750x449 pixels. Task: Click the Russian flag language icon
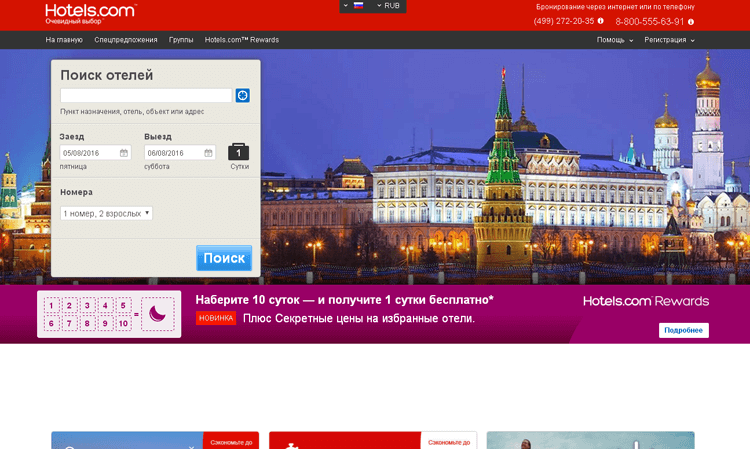pyautogui.click(x=358, y=6)
